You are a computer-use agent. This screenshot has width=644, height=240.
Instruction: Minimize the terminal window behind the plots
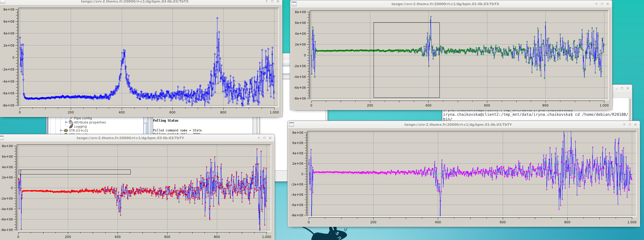click(616, 88)
